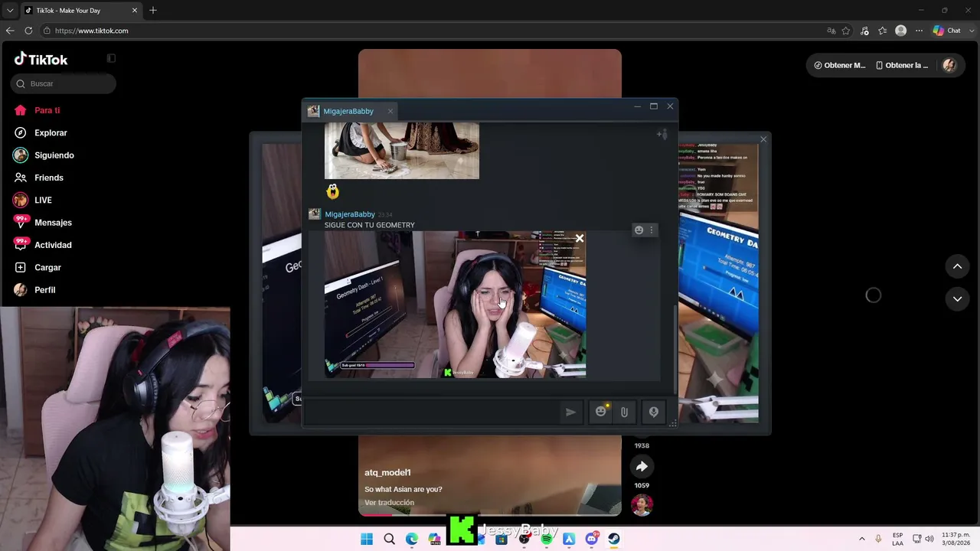Open the browser tab list dropdown
980x551 pixels.
click(x=10, y=11)
